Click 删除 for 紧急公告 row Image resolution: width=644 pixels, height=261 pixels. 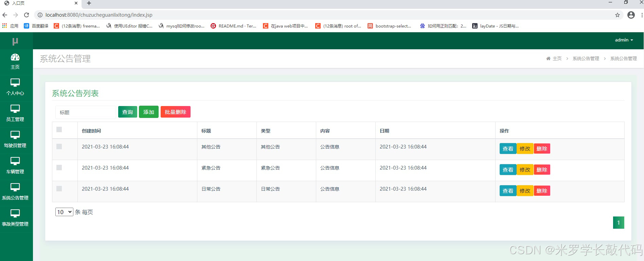click(x=542, y=170)
